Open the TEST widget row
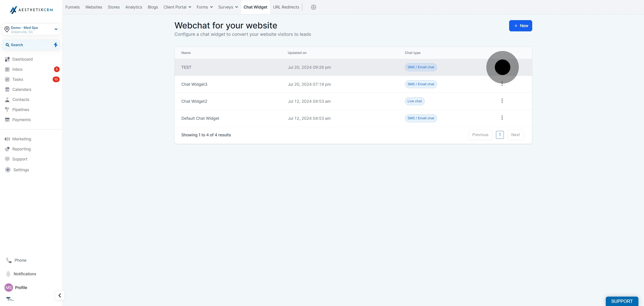644x306 pixels. pos(353,67)
